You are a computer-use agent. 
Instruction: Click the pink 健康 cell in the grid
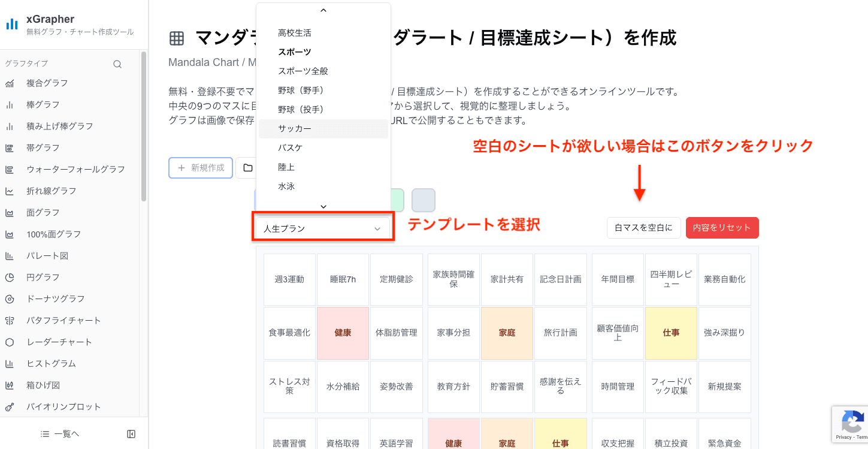click(x=343, y=333)
